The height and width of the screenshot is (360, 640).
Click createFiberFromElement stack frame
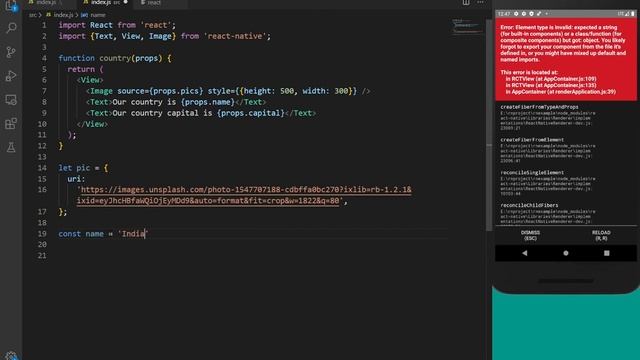(x=548, y=150)
